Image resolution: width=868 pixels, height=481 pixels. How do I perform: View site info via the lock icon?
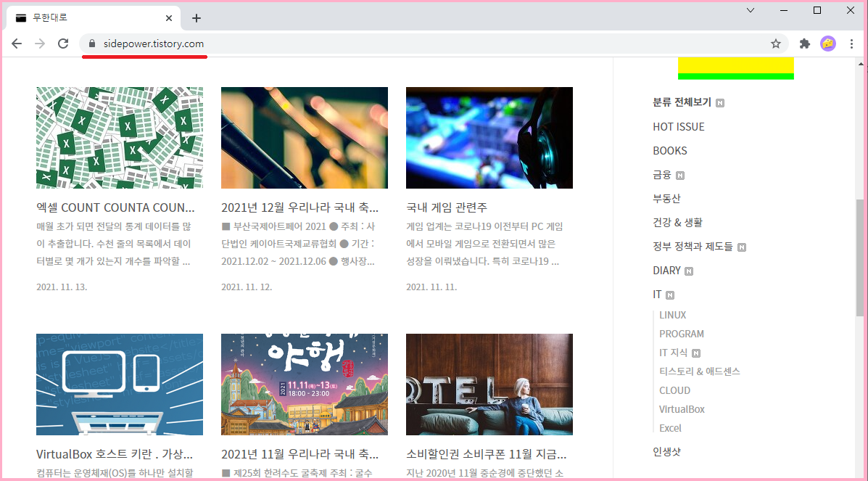click(x=92, y=44)
